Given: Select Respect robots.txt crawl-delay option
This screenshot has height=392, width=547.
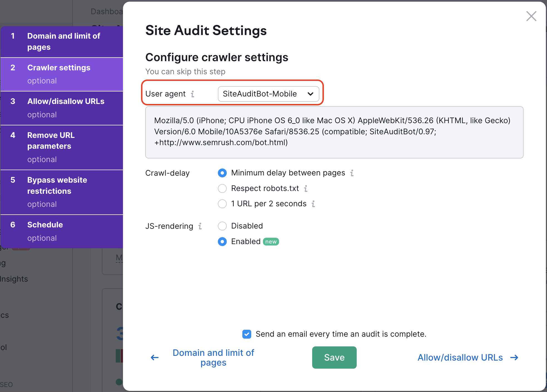Looking at the screenshot, I should click(x=222, y=188).
